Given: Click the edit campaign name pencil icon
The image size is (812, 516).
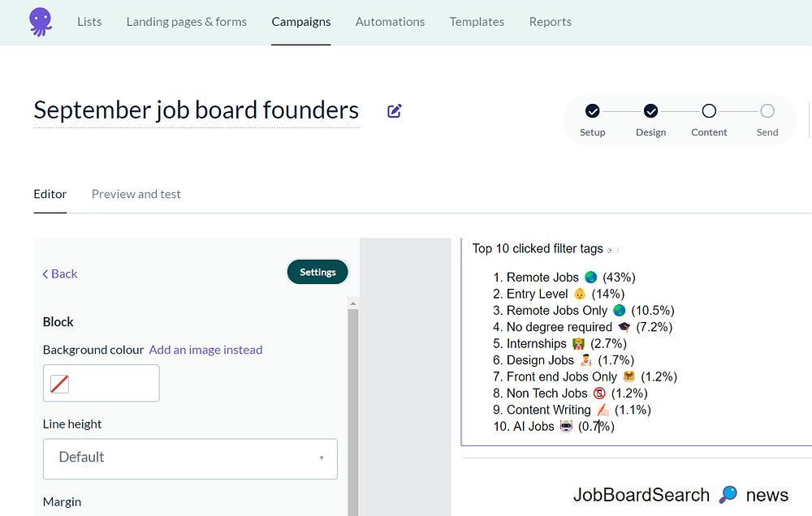Looking at the screenshot, I should point(395,111).
